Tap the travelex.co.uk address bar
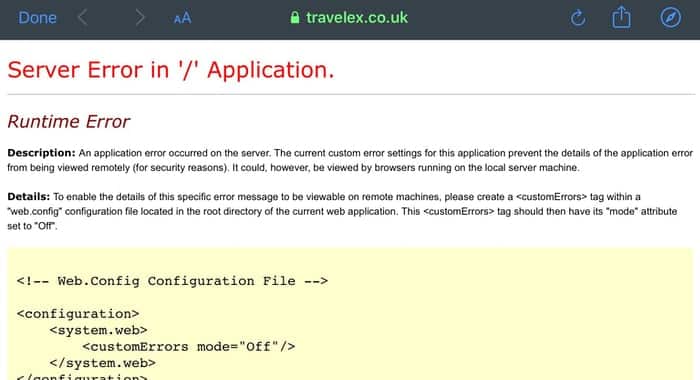 point(349,18)
